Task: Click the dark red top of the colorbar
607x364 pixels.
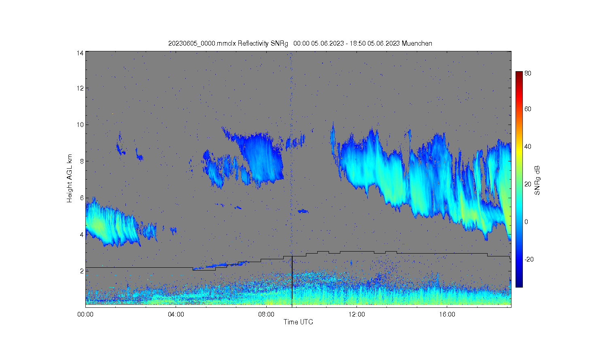Action: tap(519, 75)
